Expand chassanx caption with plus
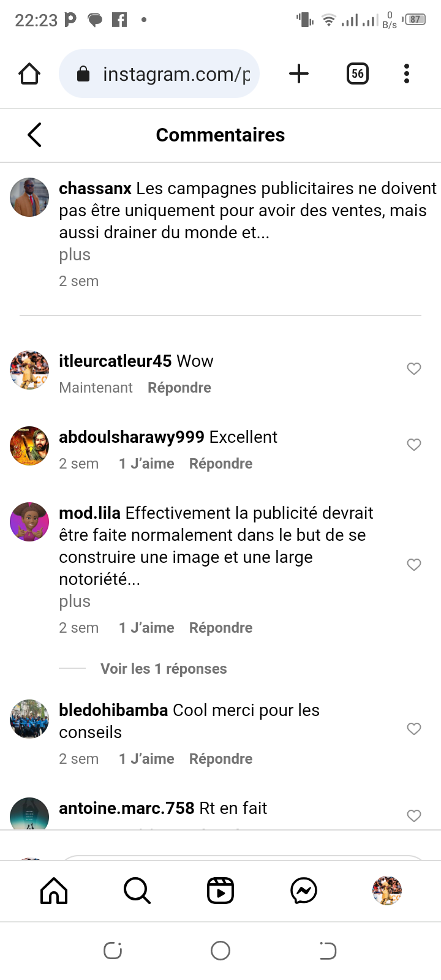 75,255
